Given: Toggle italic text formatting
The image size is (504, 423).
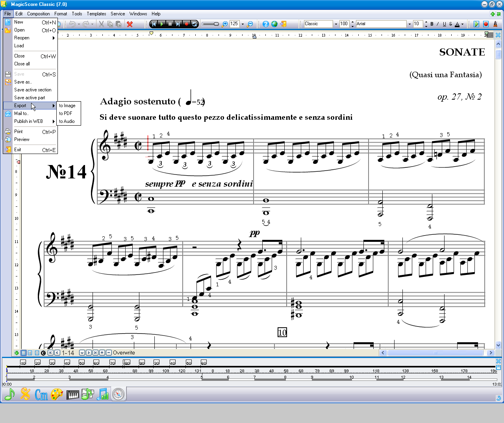Looking at the screenshot, I should 438,24.
